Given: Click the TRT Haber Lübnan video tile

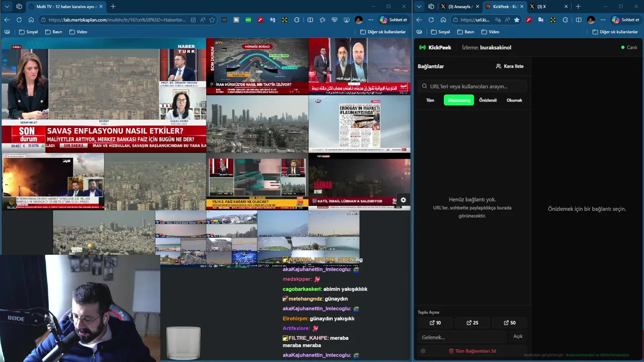Looking at the screenshot, I should tap(359, 182).
